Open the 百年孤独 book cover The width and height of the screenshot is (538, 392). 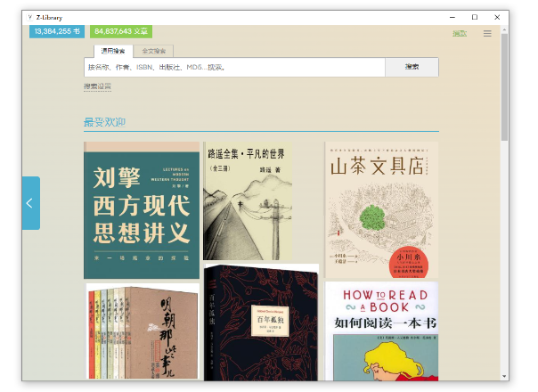[262, 323]
